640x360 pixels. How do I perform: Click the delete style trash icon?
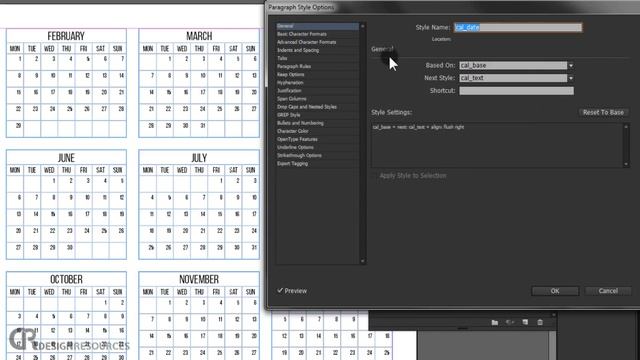click(x=540, y=322)
